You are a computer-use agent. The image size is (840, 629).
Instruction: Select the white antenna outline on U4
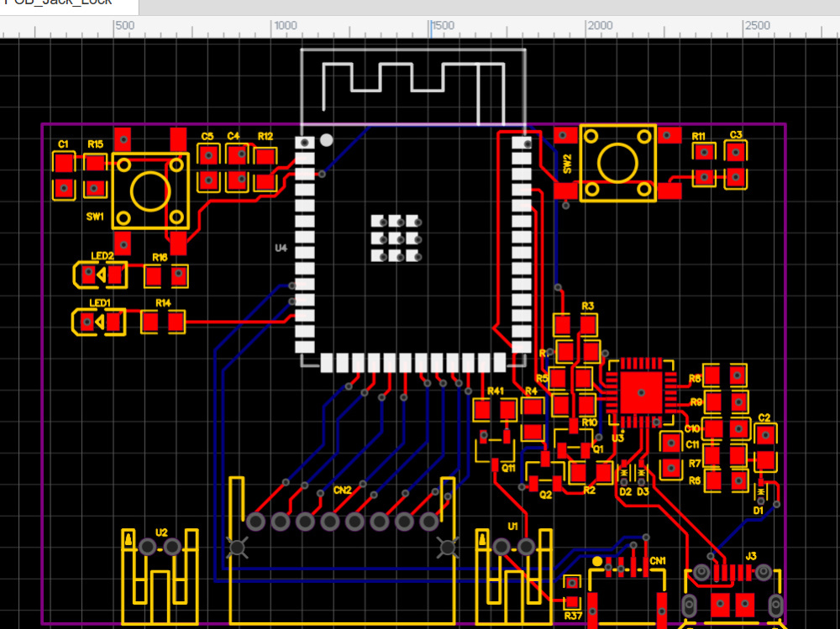413,86
